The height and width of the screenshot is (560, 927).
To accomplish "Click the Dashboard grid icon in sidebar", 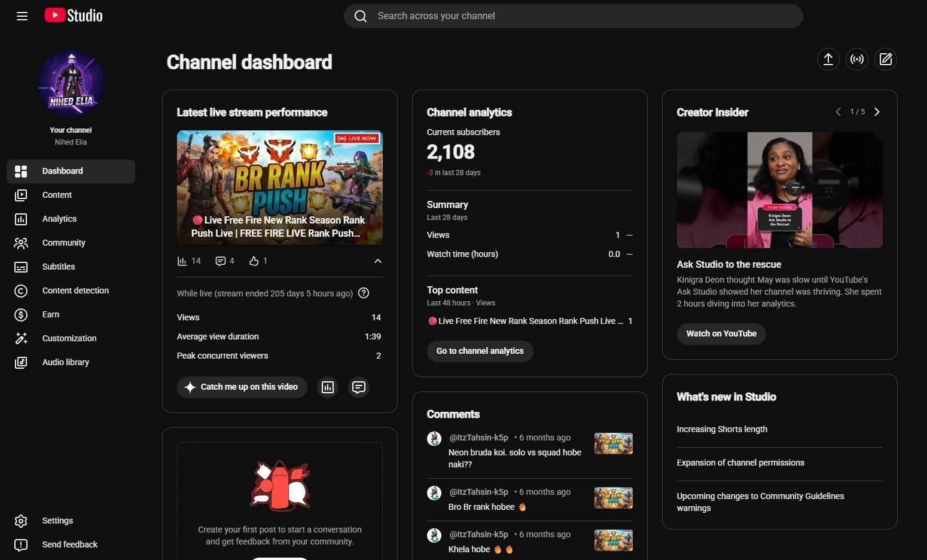I will (x=21, y=172).
